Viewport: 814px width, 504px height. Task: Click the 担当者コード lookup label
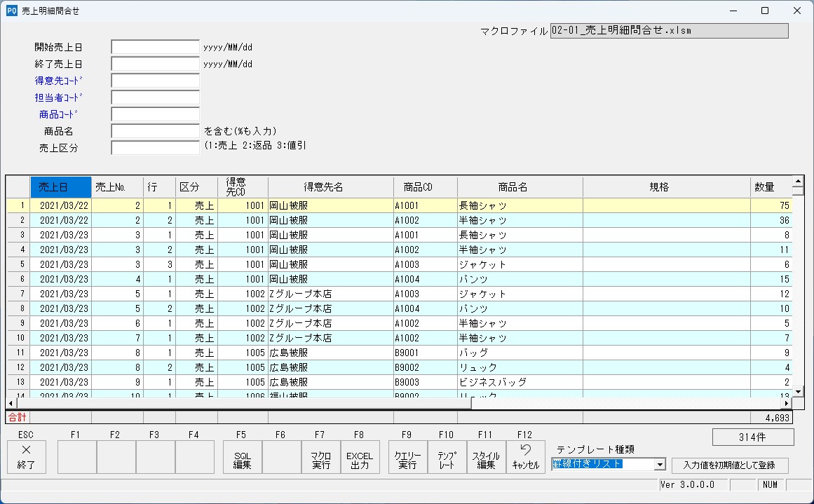point(58,97)
